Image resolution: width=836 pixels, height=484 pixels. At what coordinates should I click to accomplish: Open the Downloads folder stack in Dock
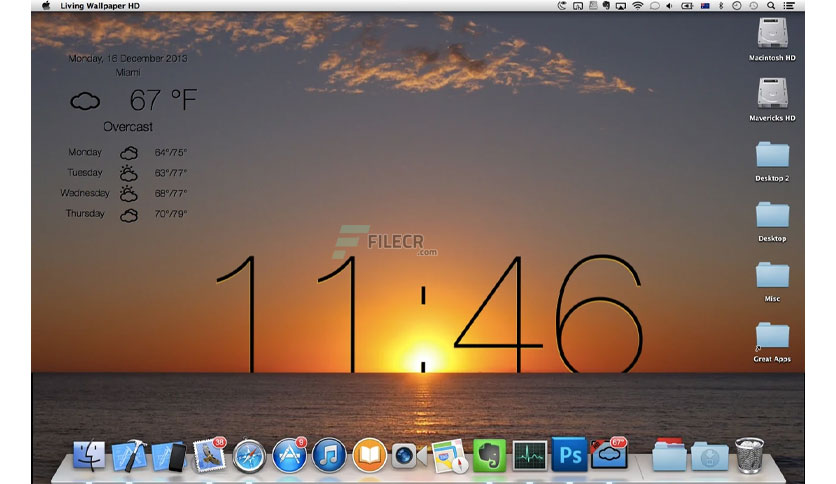tap(710, 457)
